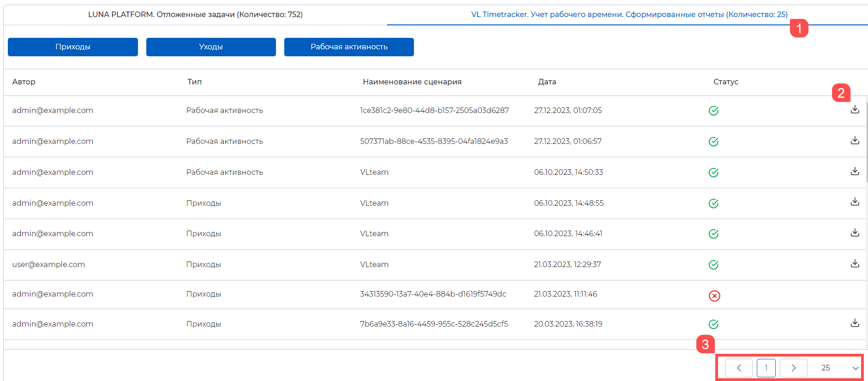Click VLteam scenario dated 06.10.2023, 14:50:33
The height and width of the screenshot is (381, 868).
point(374,172)
